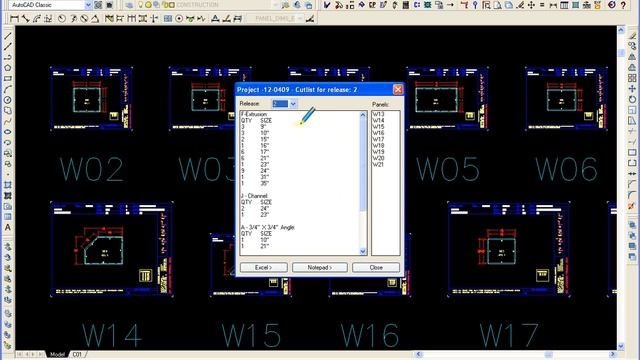This screenshot has width=640, height=360.
Task: Select the Arc draw tool
Action: coord(7,89)
